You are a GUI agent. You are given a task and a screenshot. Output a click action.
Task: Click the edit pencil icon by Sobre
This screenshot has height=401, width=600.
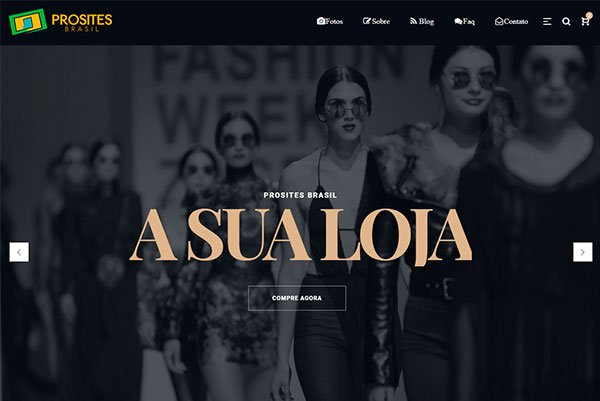[x=367, y=21]
